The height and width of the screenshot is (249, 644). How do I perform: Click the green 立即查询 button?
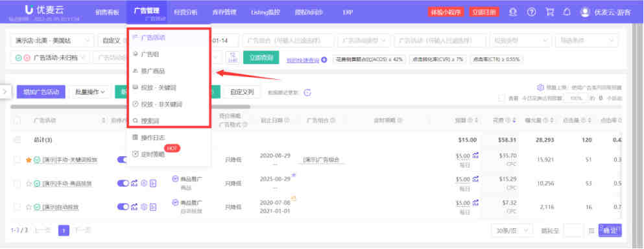pyautogui.click(x=261, y=58)
